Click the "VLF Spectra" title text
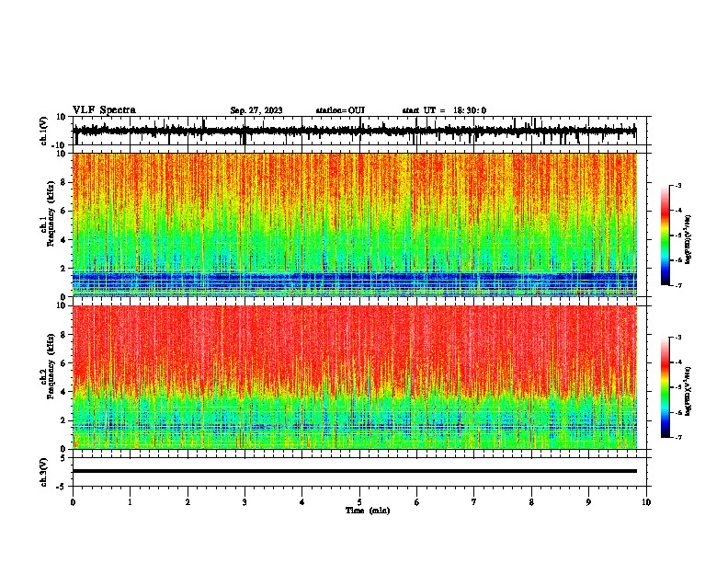Viewport: 728px width, 563px height. point(104,110)
